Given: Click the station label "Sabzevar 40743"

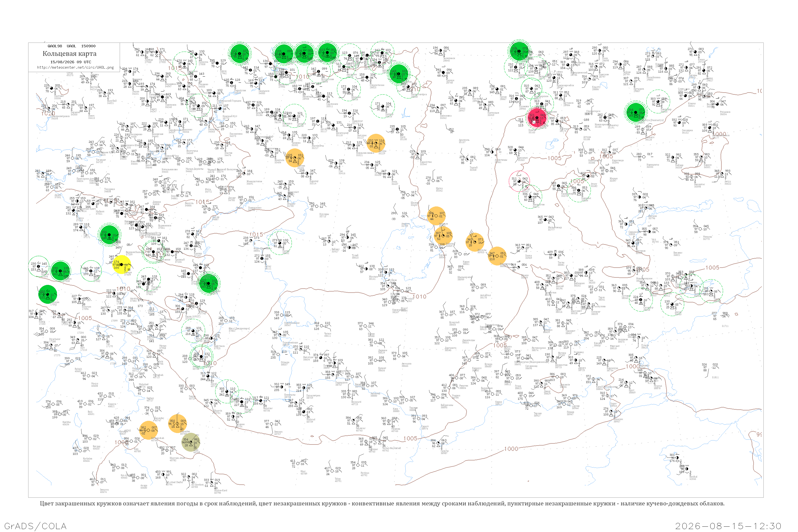Looking at the screenshot, I should click(360, 430).
